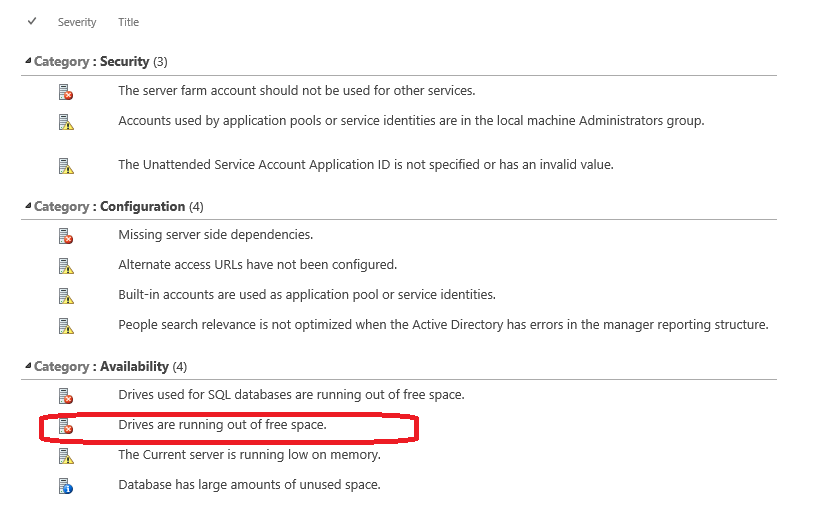
Task: Click warning icon for Built-in accounts rule
Action: 65,296
